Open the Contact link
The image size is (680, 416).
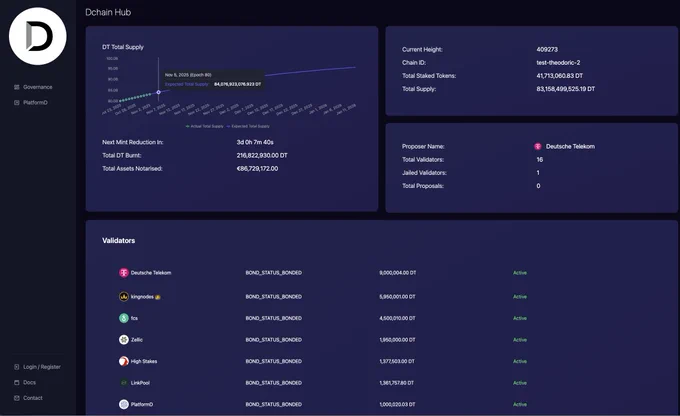pyautogui.click(x=33, y=398)
